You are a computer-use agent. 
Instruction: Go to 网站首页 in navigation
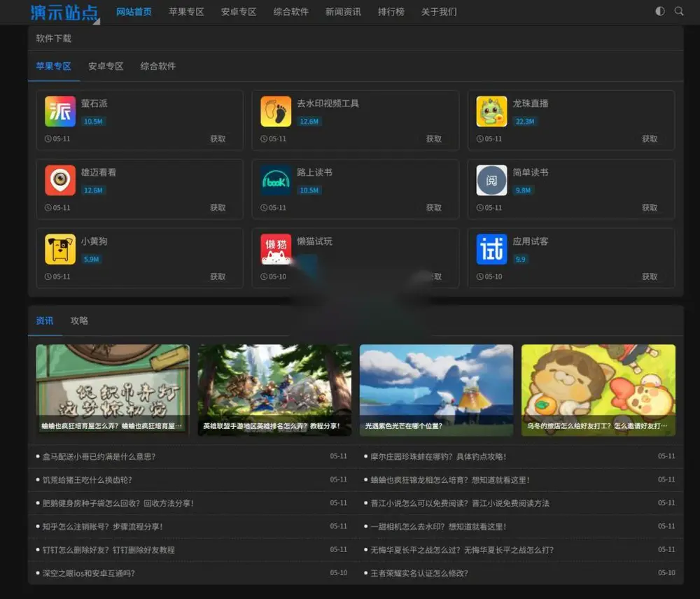(134, 12)
